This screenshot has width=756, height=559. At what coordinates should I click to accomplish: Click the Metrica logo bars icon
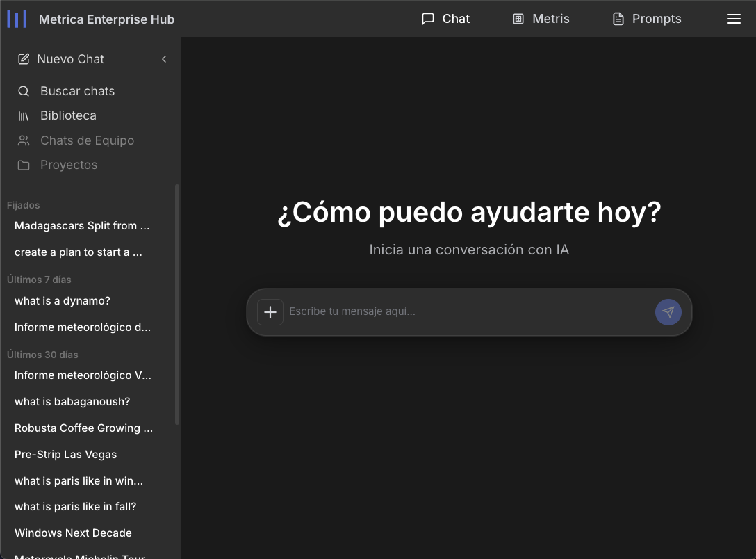click(17, 19)
